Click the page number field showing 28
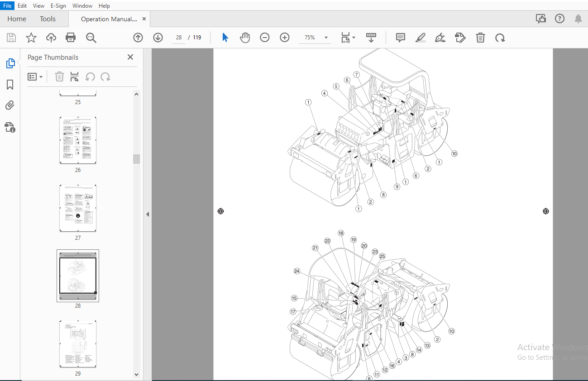The image size is (588, 381). coord(179,38)
